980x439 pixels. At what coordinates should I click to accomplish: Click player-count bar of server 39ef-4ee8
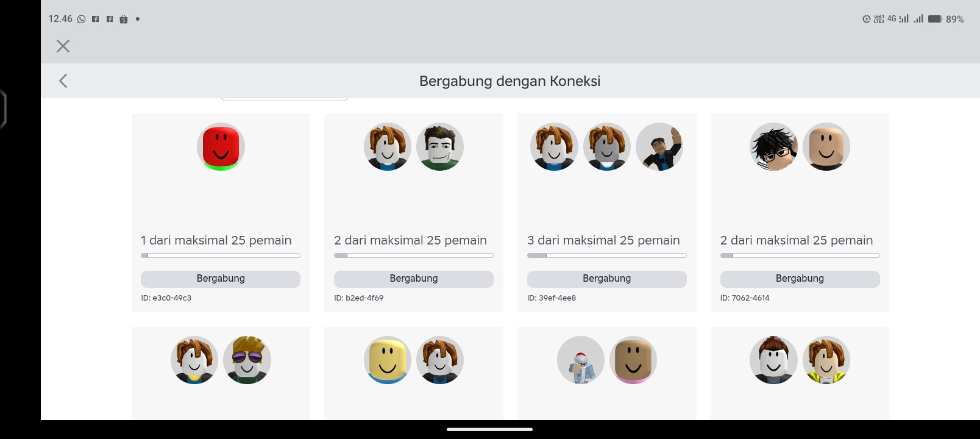click(x=607, y=255)
